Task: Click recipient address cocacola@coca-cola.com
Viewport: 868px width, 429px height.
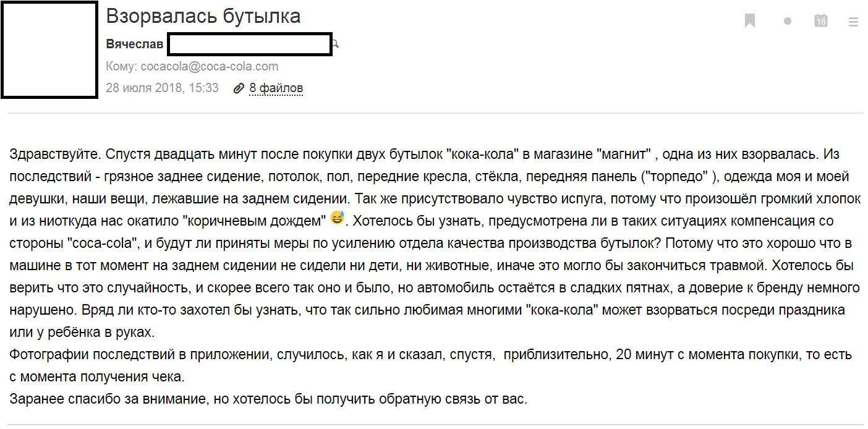Action: pos(210,67)
